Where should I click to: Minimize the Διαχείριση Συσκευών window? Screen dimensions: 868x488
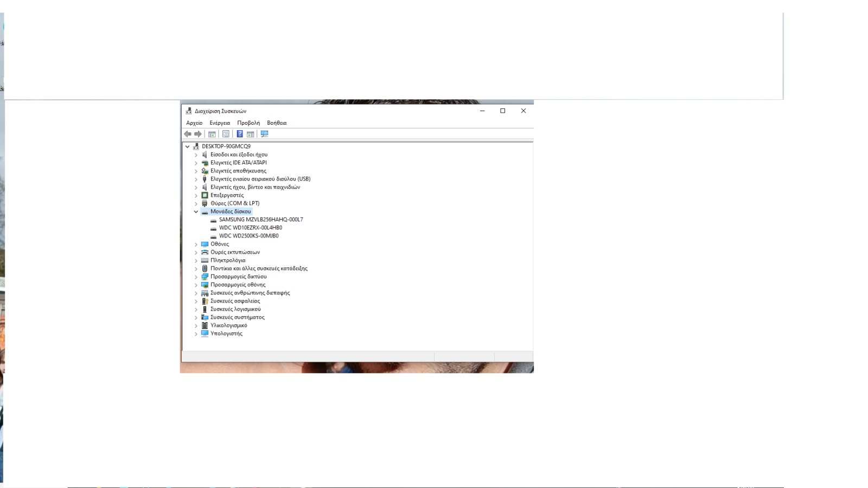coord(482,111)
